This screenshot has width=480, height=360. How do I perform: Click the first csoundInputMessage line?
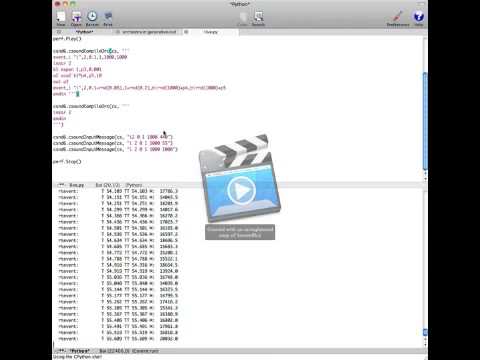tap(113, 137)
